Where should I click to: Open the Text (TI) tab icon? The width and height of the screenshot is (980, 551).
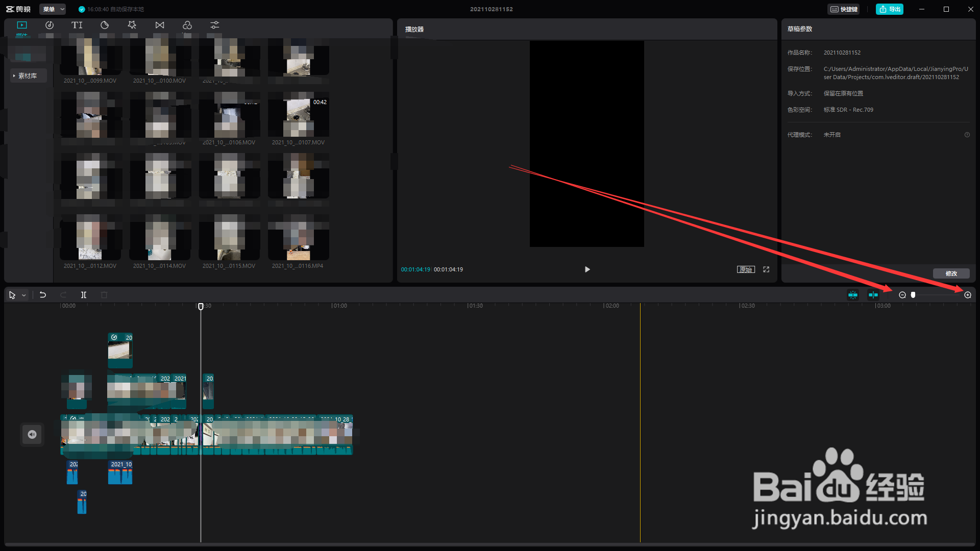click(x=77, y=25)
